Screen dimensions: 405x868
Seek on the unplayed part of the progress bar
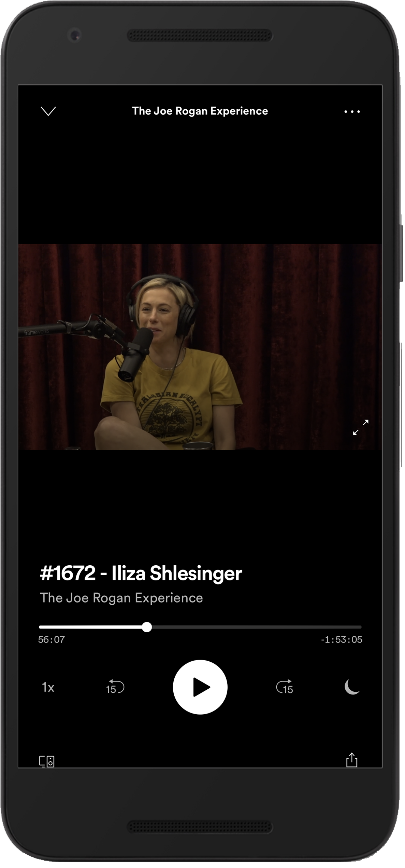click(x=257, y=627)
